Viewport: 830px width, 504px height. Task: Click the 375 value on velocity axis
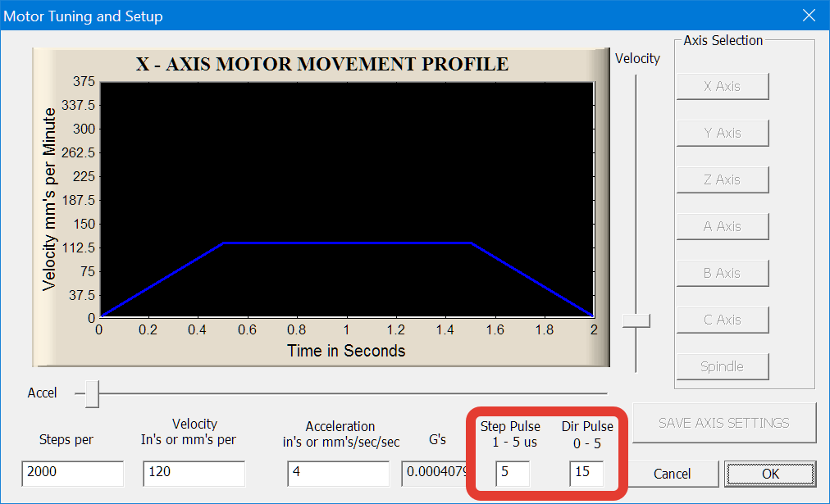(x=84, y=81)
